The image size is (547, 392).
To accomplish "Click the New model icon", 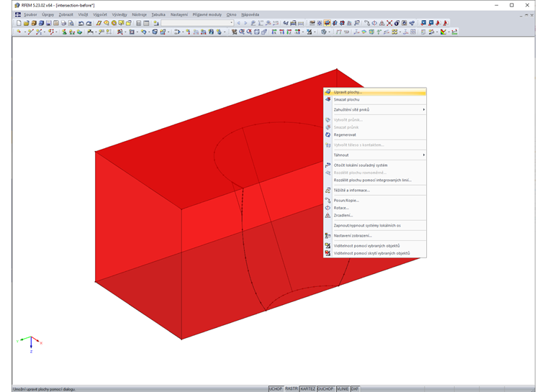I will point(19,23).
